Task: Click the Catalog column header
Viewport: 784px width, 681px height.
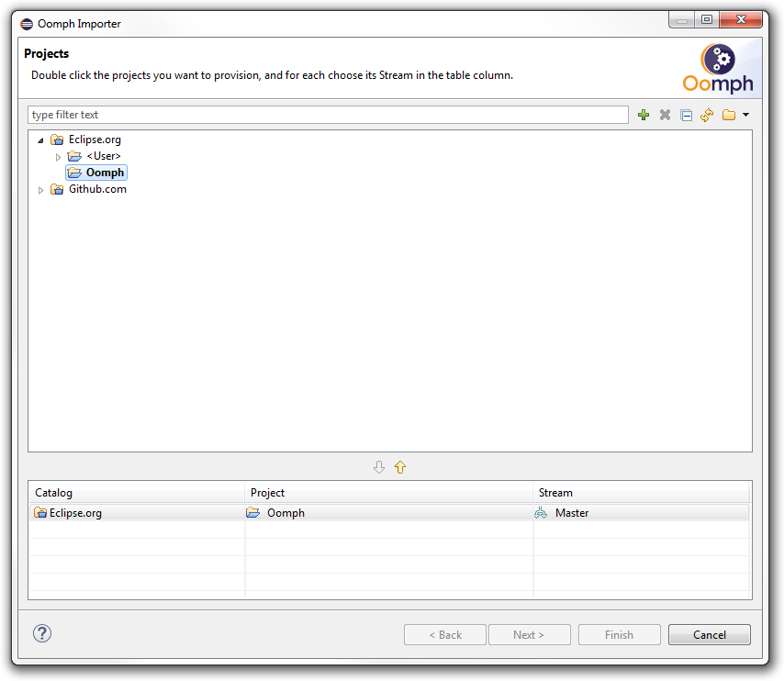Action: click(x=137, y=493)
